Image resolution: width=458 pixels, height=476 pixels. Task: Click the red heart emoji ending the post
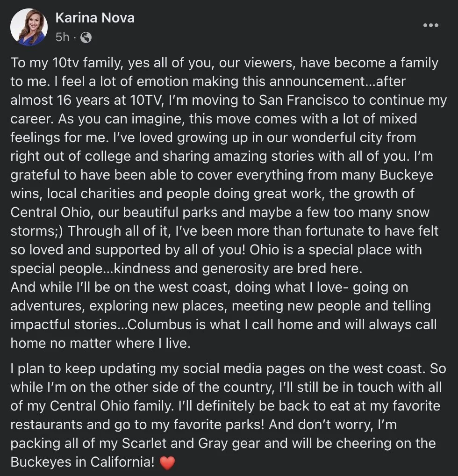(x=167, y=463)
